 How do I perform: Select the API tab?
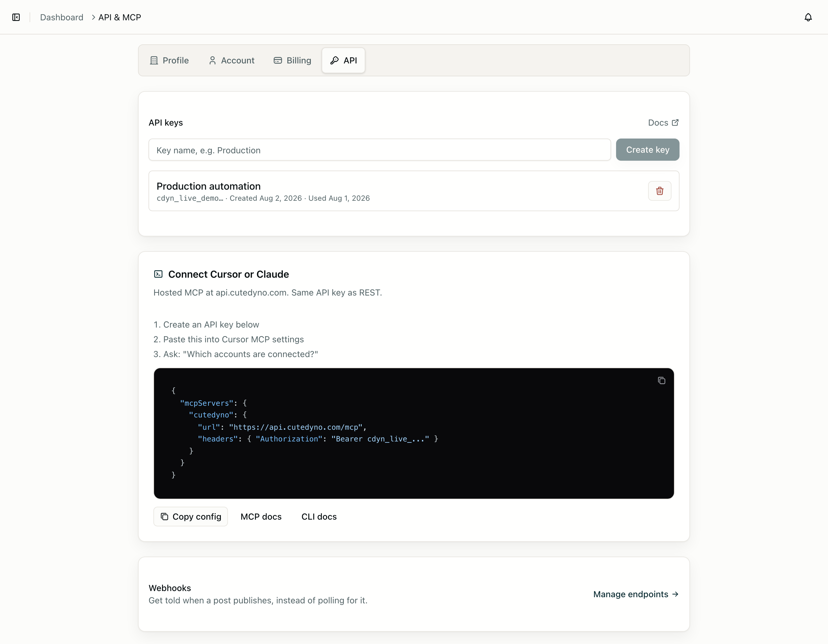click(343, 61)
